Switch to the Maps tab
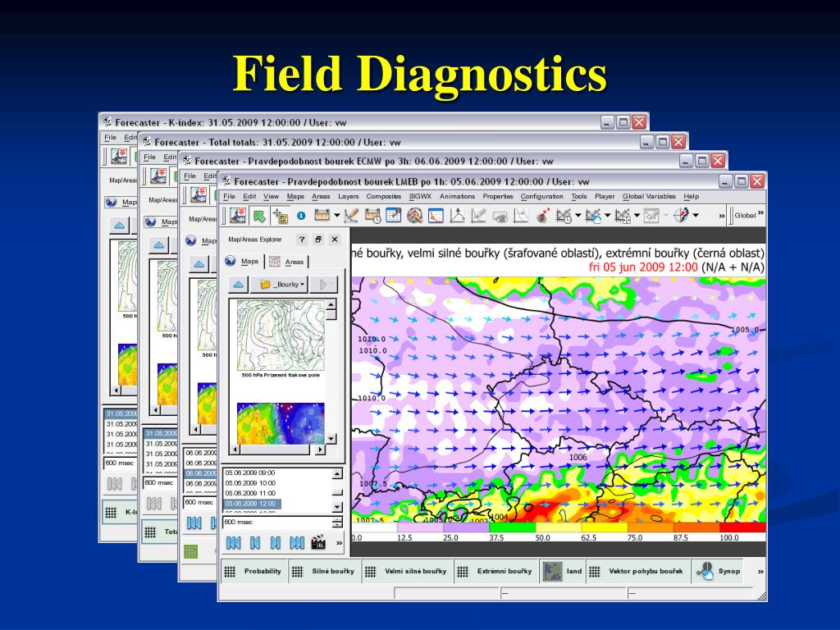Viewport: 840px width, 630px height. coord(243,261)
